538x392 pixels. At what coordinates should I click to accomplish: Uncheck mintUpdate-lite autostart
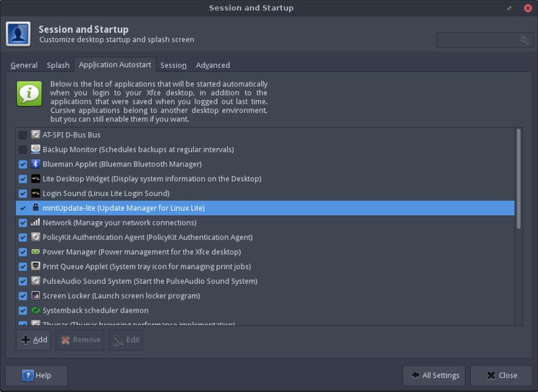(23, 208)
